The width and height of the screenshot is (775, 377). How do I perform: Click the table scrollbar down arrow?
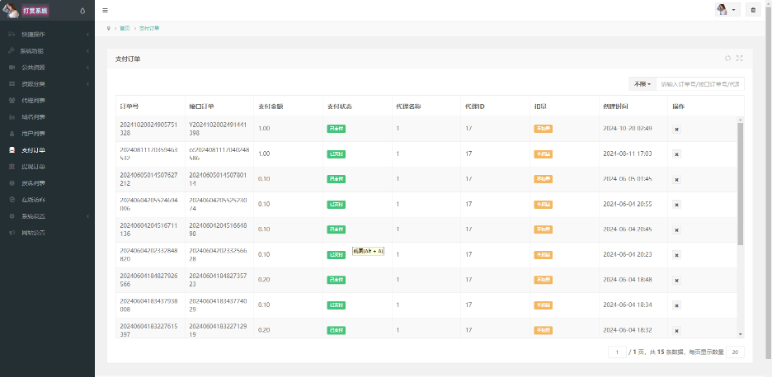(x=740, y=335)
